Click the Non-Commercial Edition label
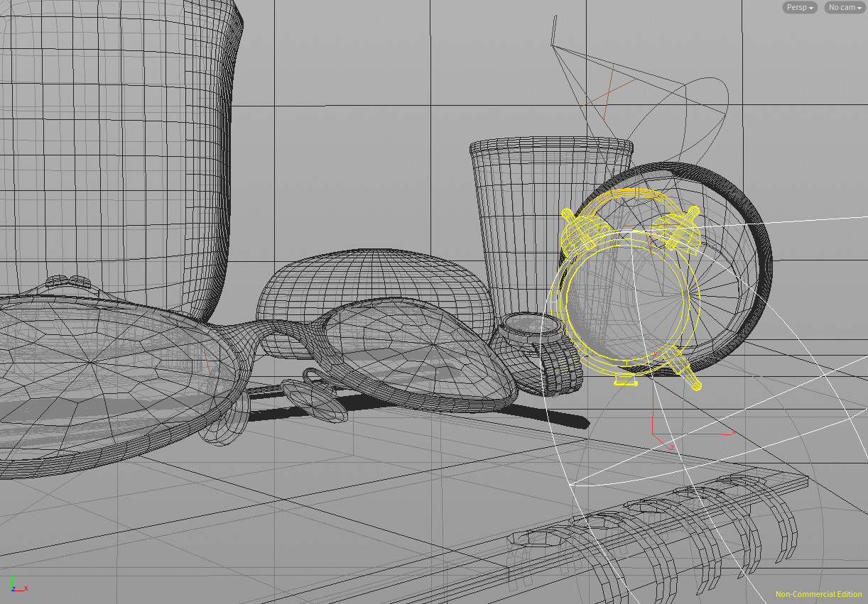The width and height of the screenshot is (868, 604). point(818,594)
